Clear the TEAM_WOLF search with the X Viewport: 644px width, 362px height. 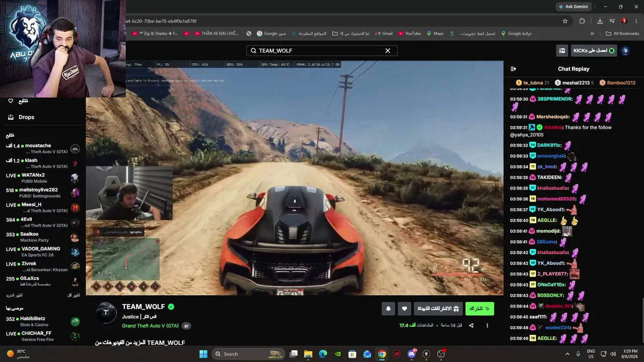click(387, 51)
